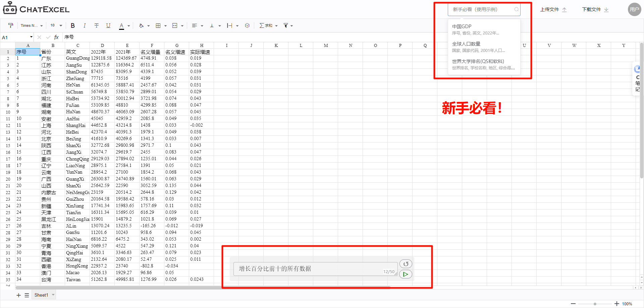This screenshot has width=644, height=308.
Task: Select the 名义增量 header cell
Action: (152, 52)
